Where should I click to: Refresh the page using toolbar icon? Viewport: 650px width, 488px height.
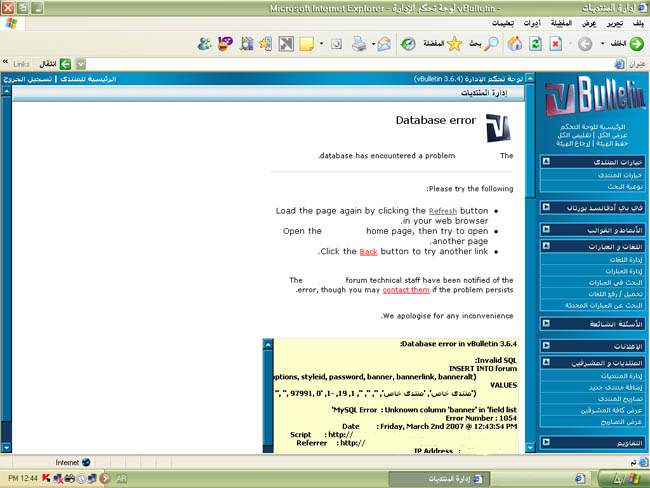point(535,44)
